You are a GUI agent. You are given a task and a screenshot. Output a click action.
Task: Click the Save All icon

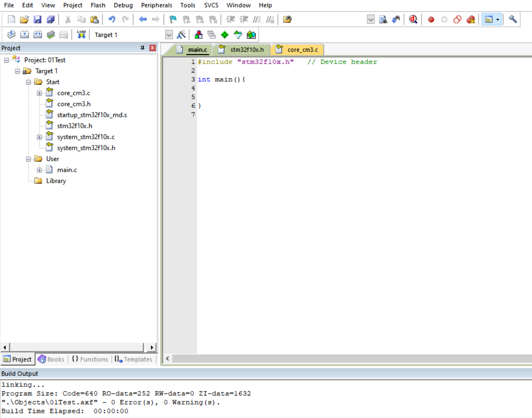tap(51, 19)
